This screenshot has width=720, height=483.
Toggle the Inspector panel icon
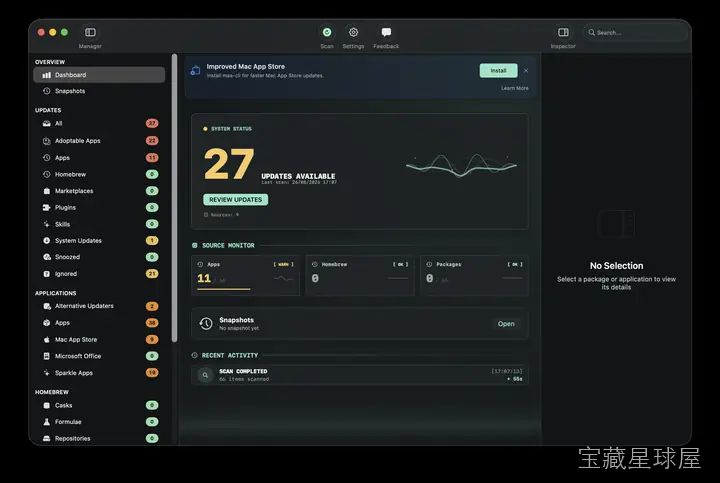[563, 32]
